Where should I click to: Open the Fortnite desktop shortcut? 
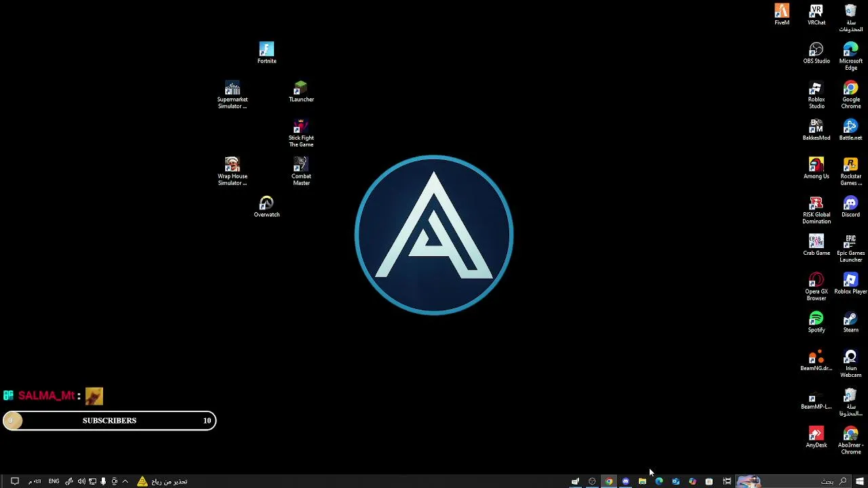267,53
